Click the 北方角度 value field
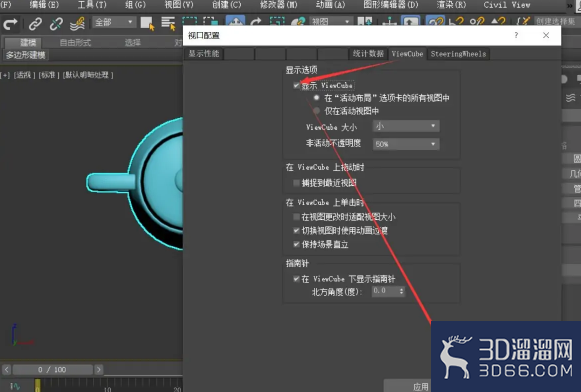The height and width of the screenshot is (392, 581). click(x=385, y=291)
